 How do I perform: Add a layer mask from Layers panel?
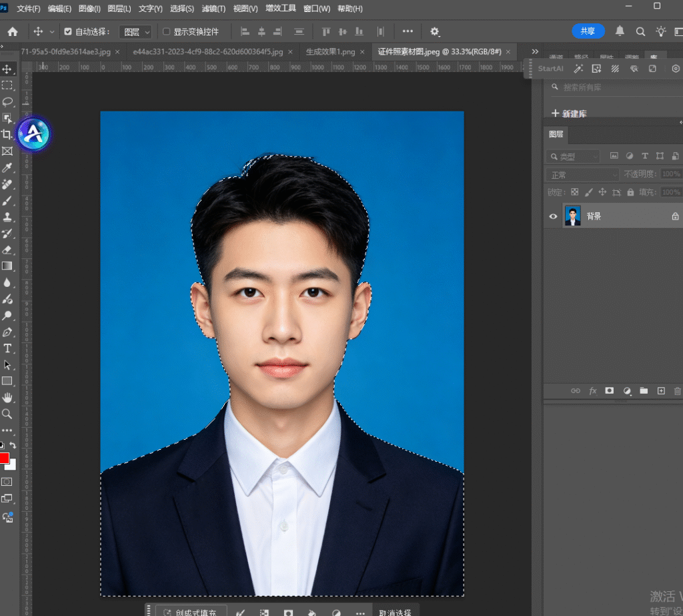(x=610, y=390)
